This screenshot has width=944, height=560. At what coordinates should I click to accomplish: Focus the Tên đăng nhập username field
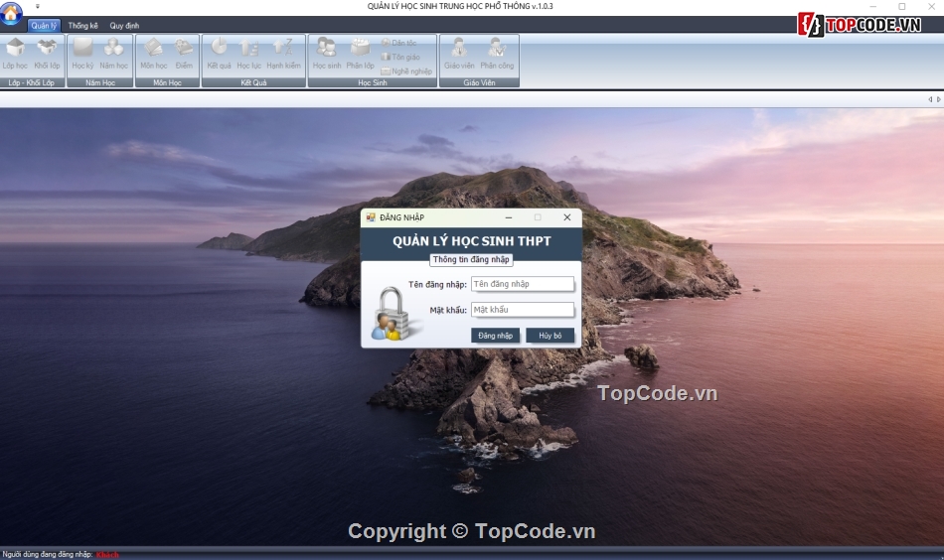(523, 284)
